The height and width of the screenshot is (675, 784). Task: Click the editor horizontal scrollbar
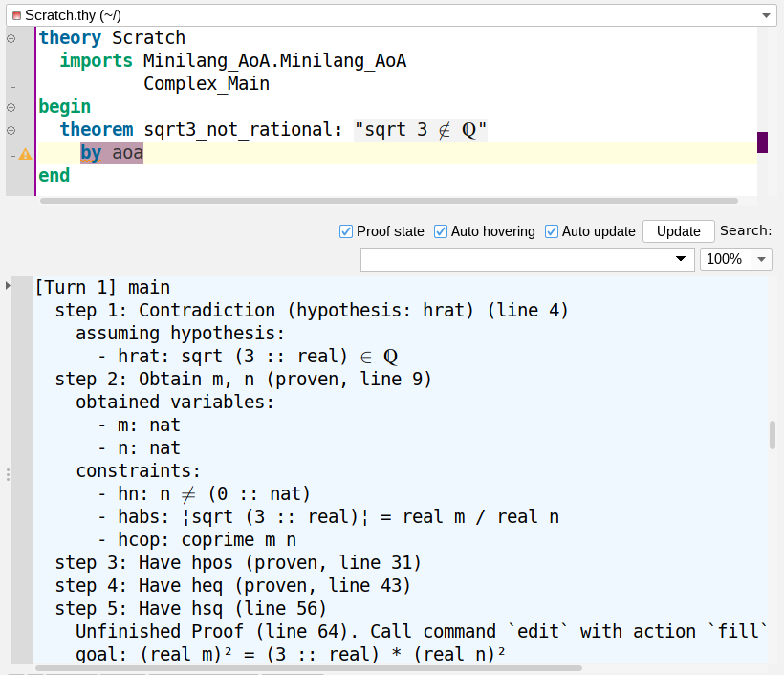coord(388,201)
